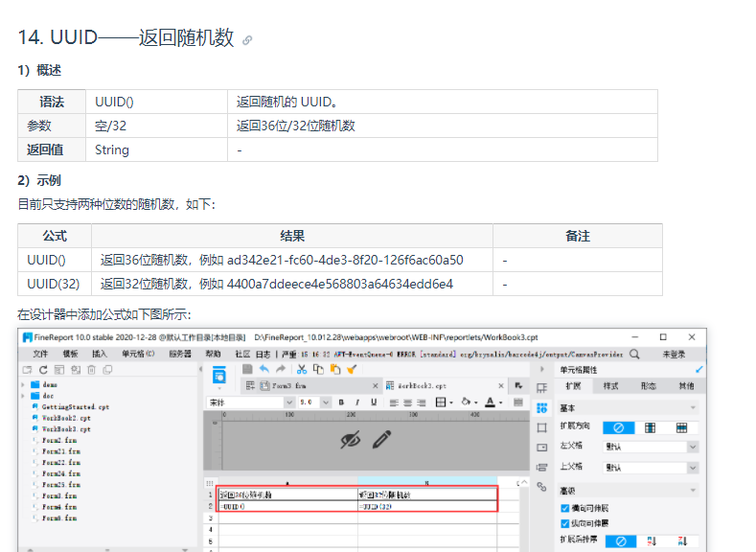
Task: Select ascending sort after expansion
Action: pyautogui.click(x=652, y=540)
